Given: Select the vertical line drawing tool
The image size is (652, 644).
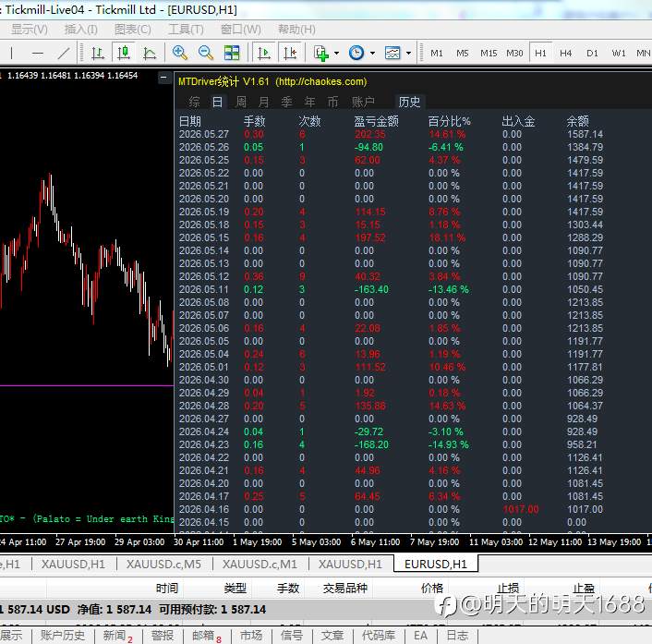Looking at the screenshot, I should tap(12, 53).
